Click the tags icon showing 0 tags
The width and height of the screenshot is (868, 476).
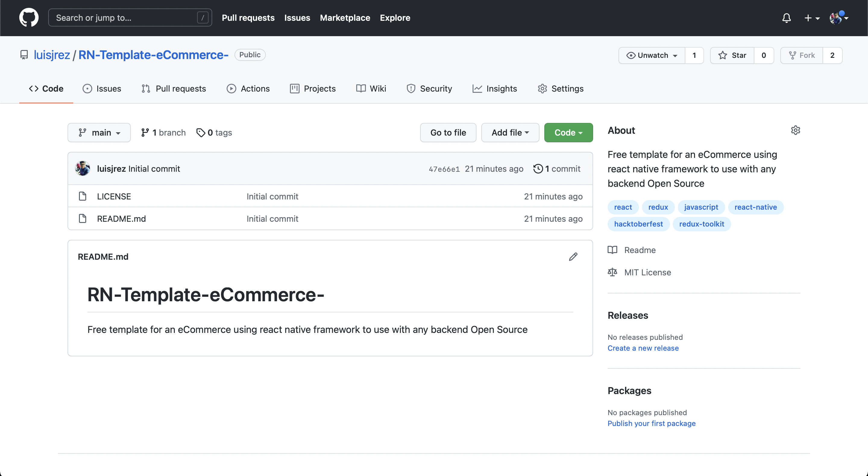(x=201, y=133)
